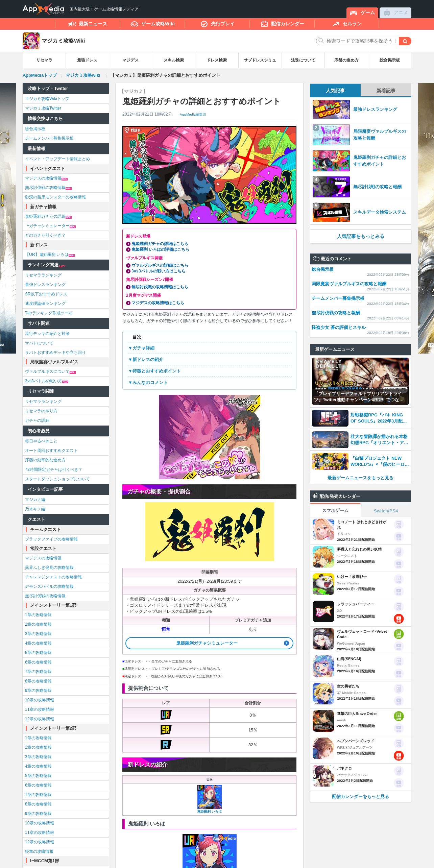Open 最強ドレス in the wiki menu
The height and width of the screenshot is (868, 434).
tap(87, 60)
